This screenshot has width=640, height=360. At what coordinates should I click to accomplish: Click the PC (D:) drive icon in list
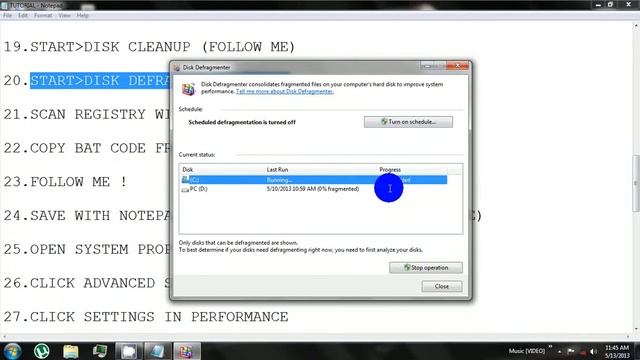pyautogui.click(x=185, y=189)
